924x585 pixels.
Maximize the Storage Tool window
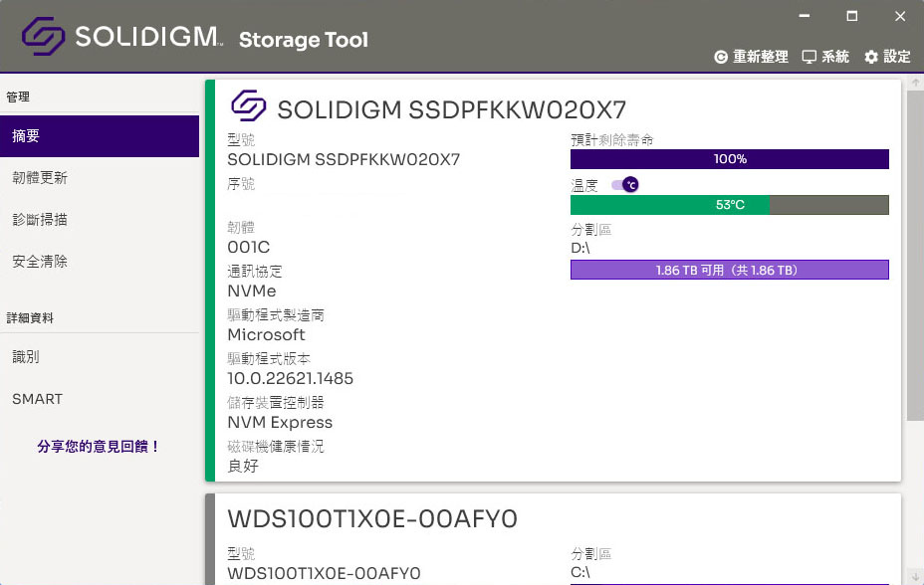(x=852, y=16)
